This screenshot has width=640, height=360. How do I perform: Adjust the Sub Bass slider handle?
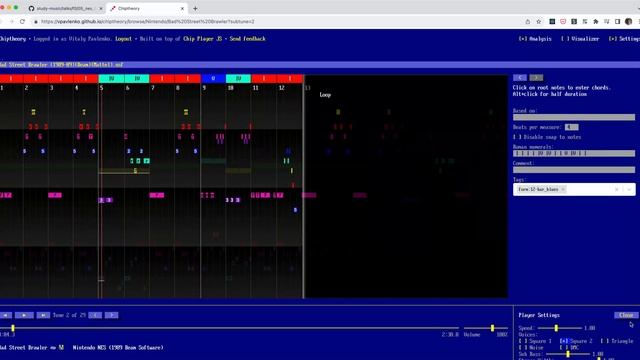[x=568, y=354]
